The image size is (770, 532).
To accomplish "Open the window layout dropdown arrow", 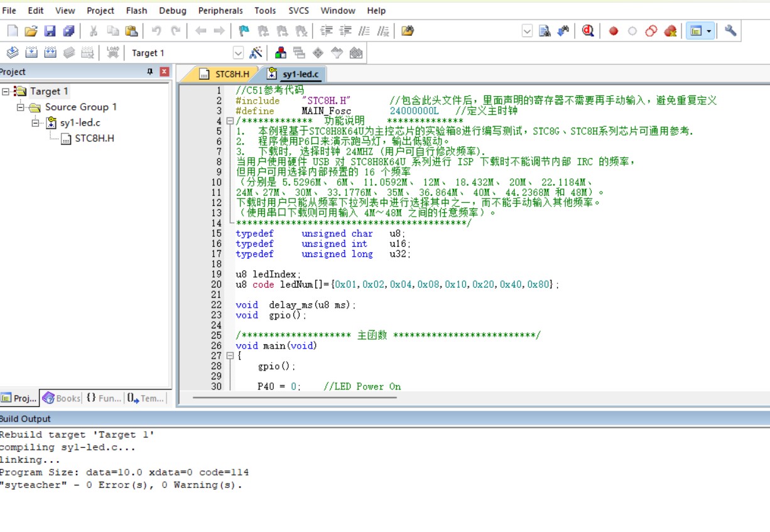I will [x=709, y=31].
